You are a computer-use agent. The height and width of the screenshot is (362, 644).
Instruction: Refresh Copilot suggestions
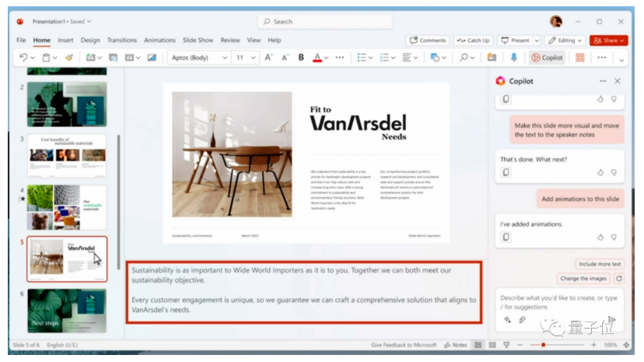619,279
